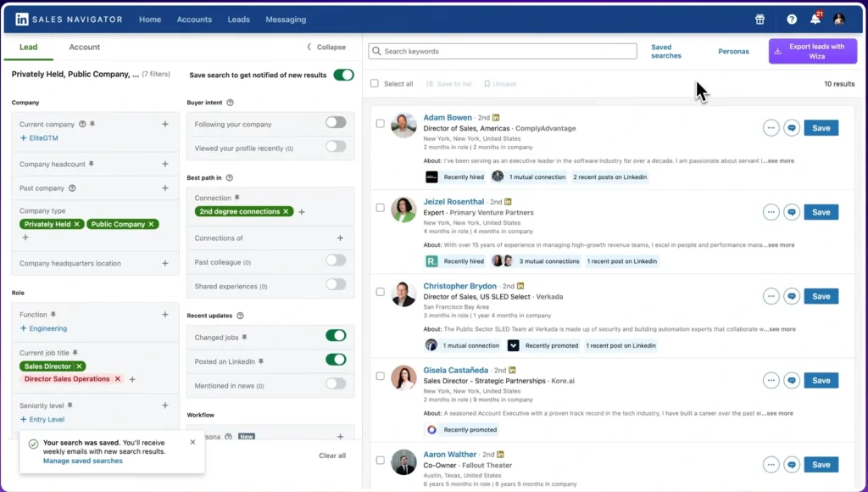Dismiss the search saved notification
The height and width of the screenshot is (492, 868).
[192, 442]
